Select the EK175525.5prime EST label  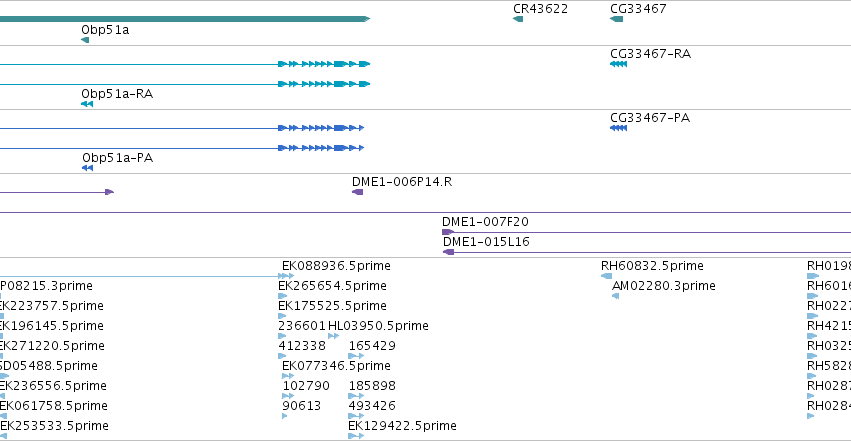[x=332, y=306]
